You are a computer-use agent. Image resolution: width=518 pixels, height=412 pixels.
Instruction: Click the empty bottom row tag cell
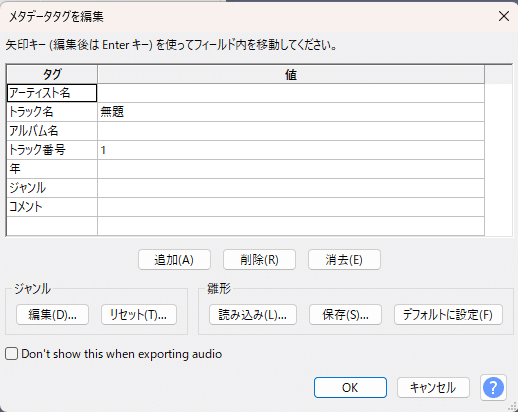[52, 226]
